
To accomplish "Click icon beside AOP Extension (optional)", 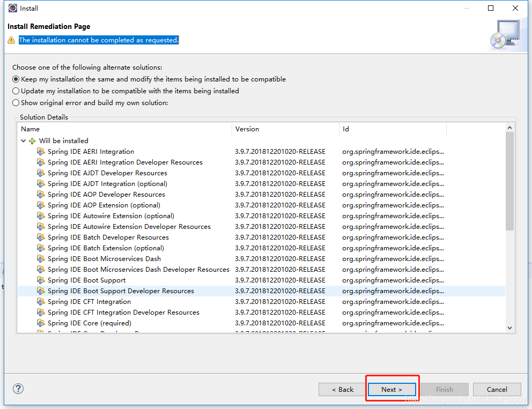I will coord(41,205).
